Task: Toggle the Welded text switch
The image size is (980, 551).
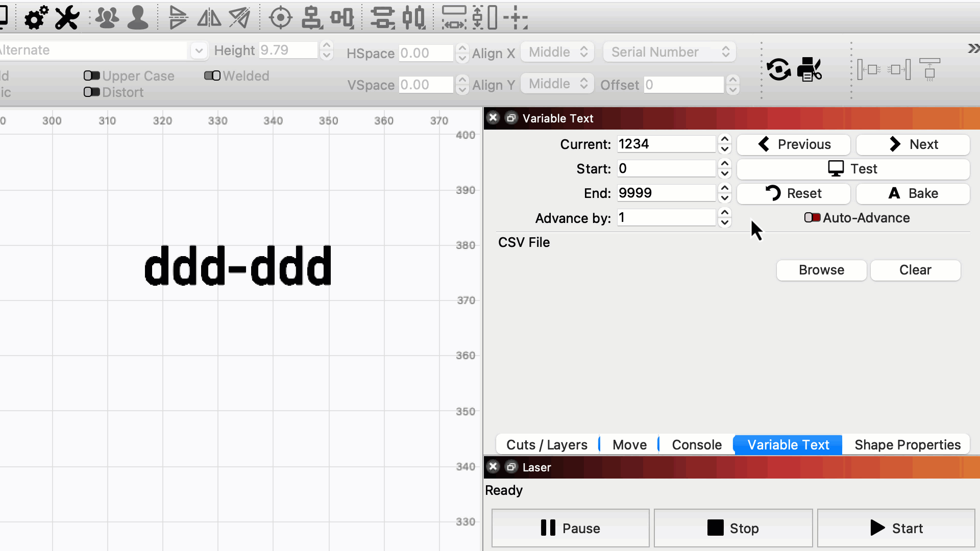Action: (212, 76)
